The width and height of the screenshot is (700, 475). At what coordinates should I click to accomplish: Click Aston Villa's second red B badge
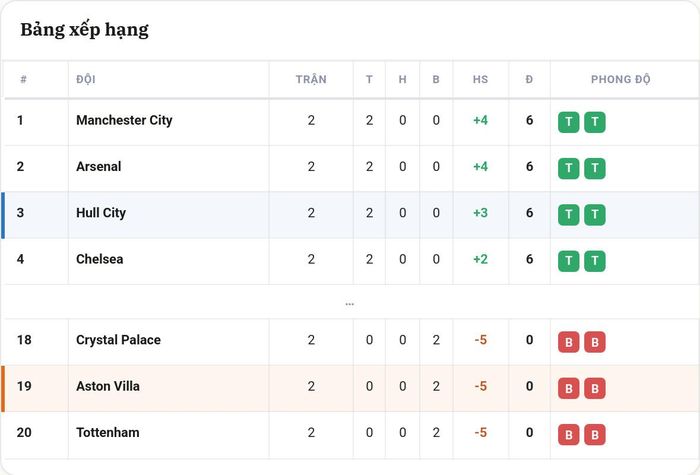(595, 388)
